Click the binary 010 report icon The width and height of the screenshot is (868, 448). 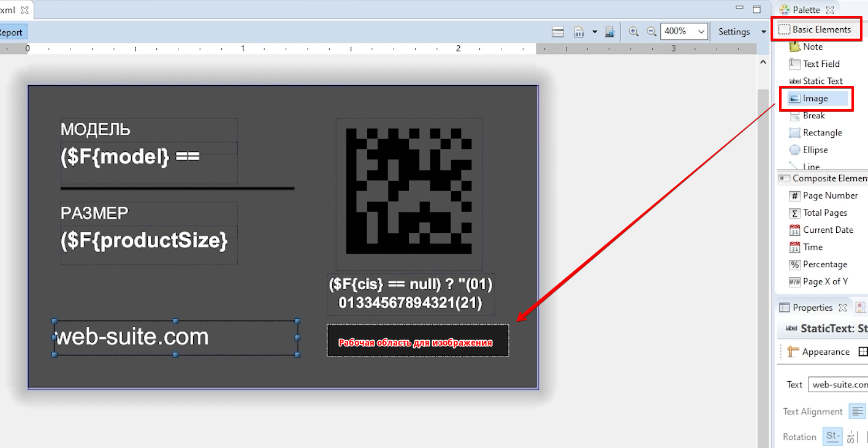point(579,31)
